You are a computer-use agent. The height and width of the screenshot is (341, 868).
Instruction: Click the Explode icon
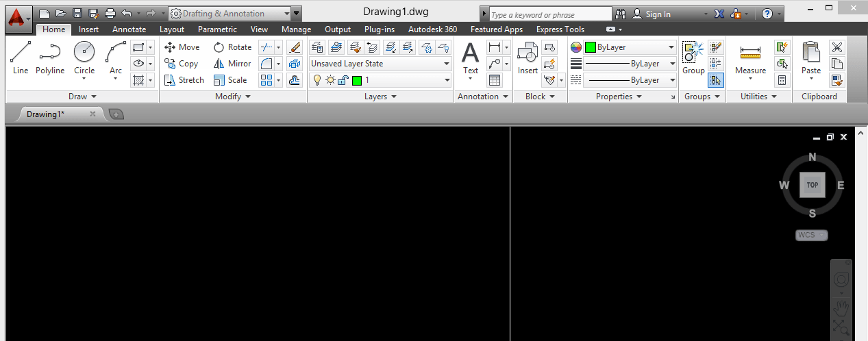[295, 64]
